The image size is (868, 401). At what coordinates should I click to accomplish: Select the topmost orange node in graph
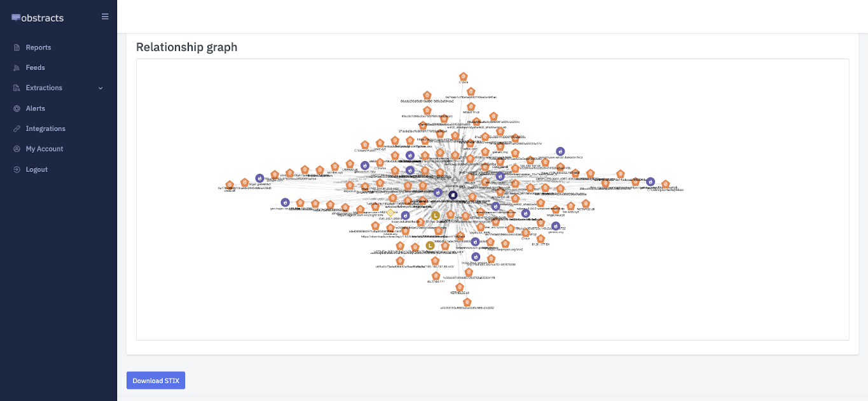(464, 77)
